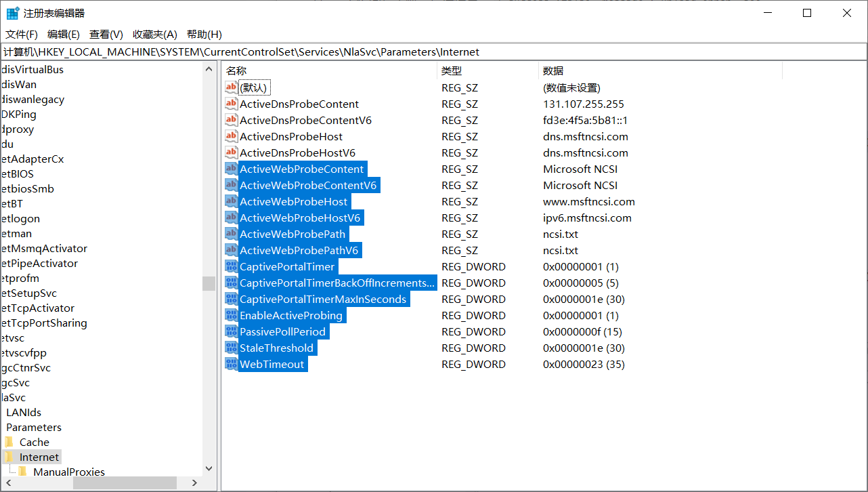The image size is (868, 492).
Task: Select the etman tree entry
Action: [x=16, y=233]
